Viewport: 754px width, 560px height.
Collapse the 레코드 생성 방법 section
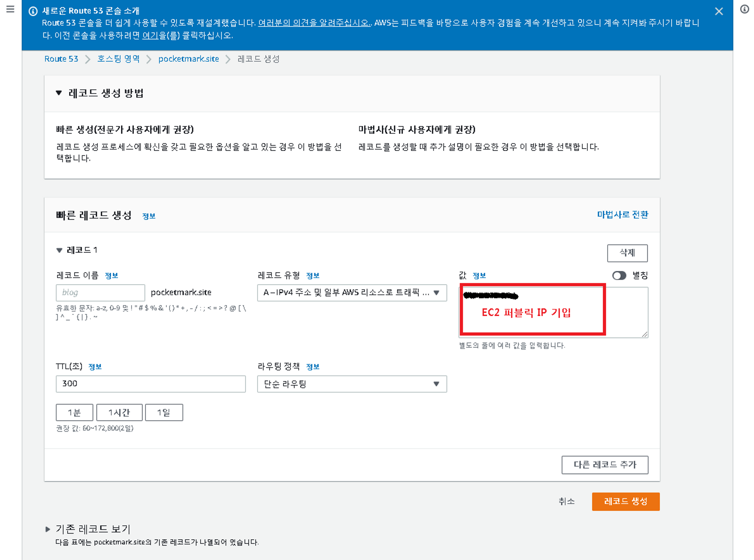click(x=59, y=93)
